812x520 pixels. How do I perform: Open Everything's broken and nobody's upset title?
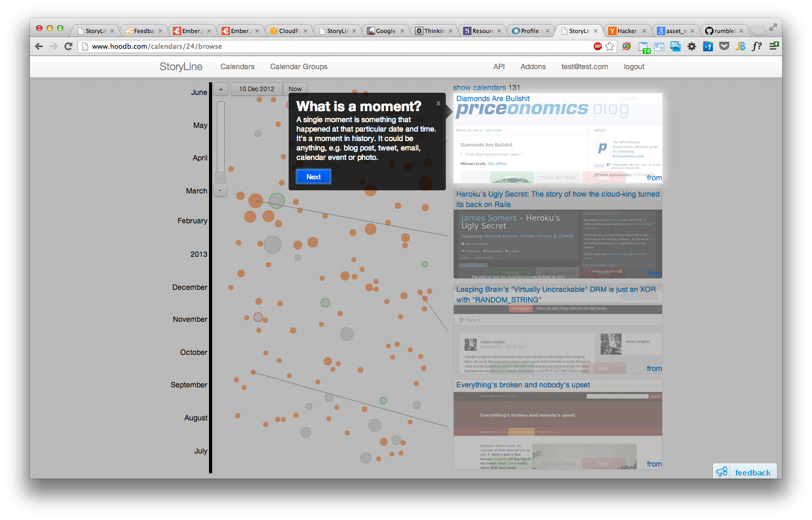pos(523,385)
